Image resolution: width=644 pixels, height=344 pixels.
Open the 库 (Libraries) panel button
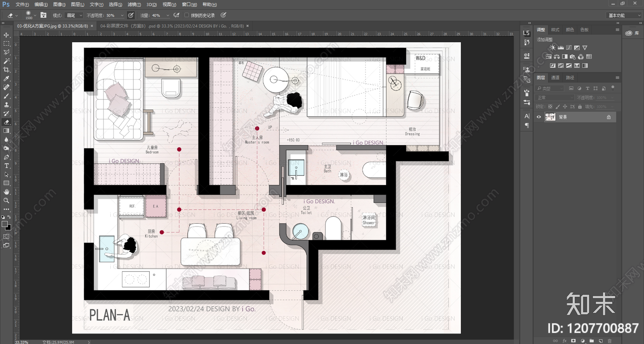click(x=632, y=33)
